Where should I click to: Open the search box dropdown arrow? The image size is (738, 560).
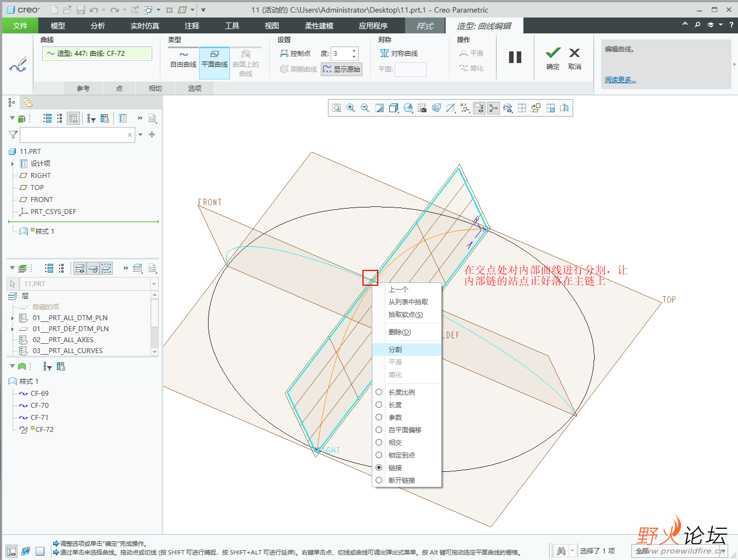pyautogui.click(x=141, y=135)
